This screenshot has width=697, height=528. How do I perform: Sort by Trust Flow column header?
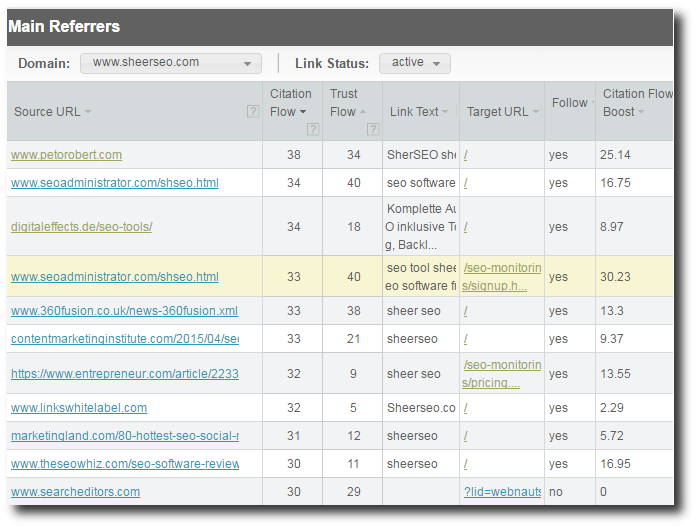348,103
